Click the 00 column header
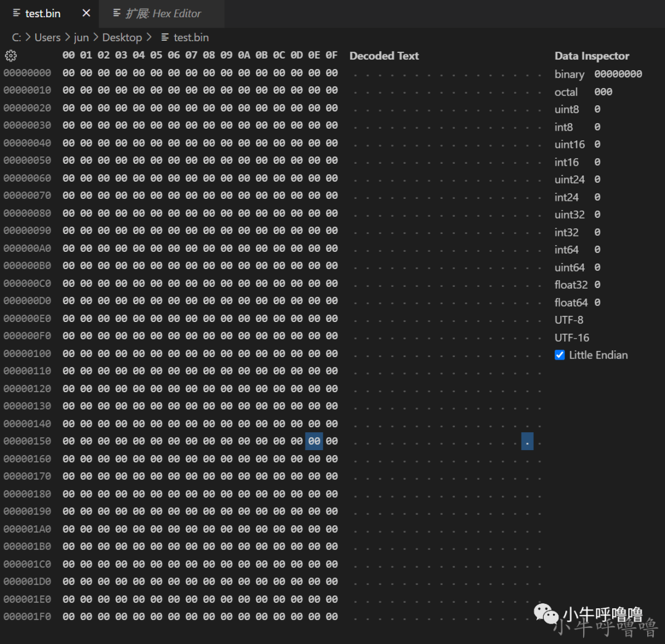665x644 pixels. pyautogui.click(x=69, y=55)
